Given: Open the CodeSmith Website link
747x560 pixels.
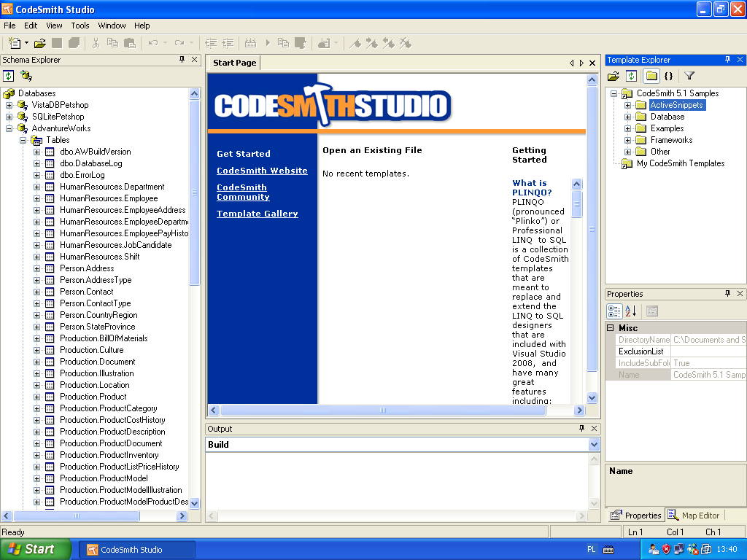Looking at the screenshot, I should (262, 171).
